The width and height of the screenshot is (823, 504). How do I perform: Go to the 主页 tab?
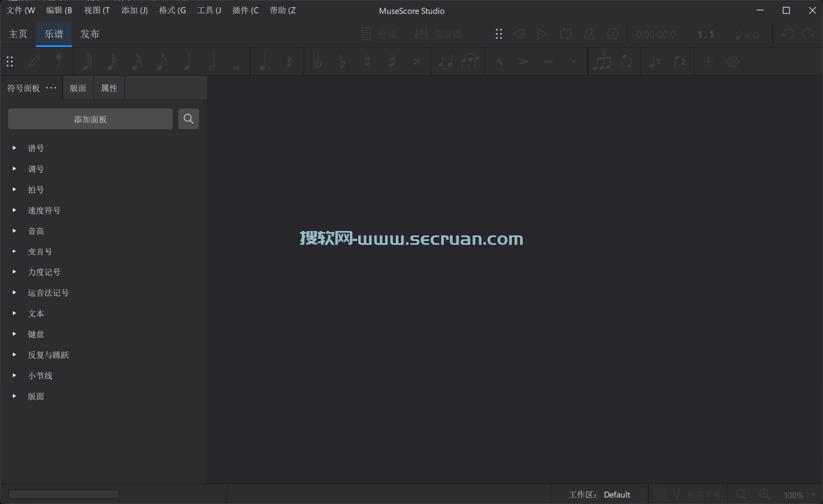(x=18, y=34)
